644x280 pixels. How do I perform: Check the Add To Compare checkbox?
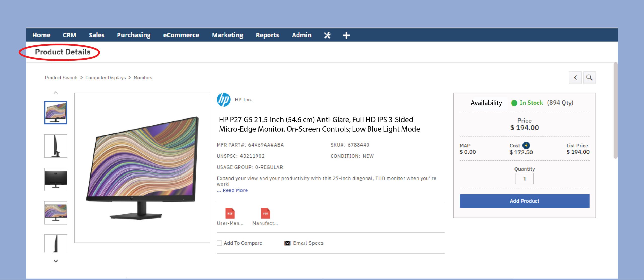point(219,243)
